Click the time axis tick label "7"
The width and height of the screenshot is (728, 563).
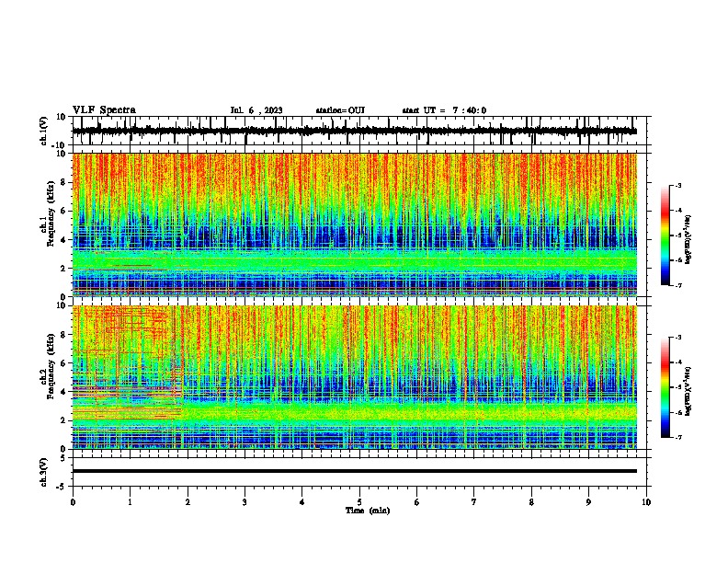coord(474,502)
